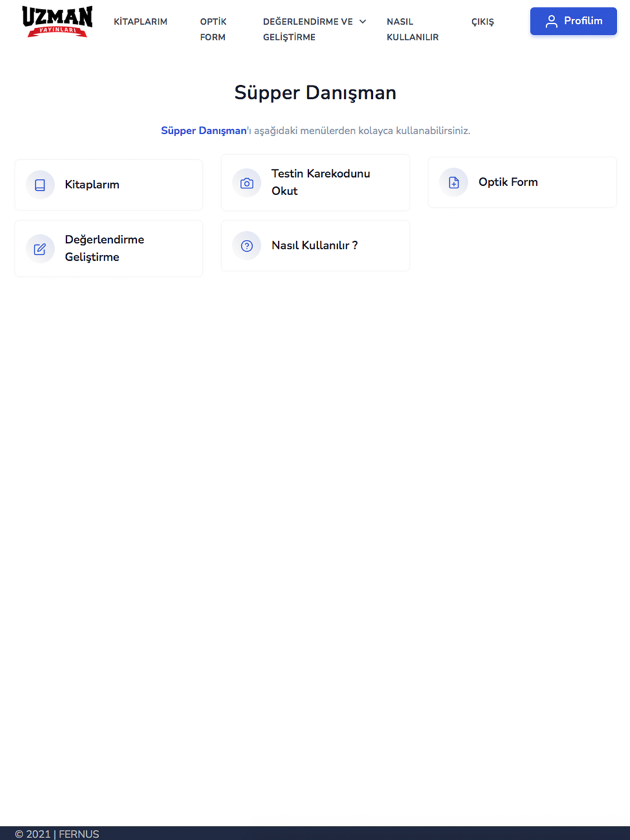Open OPTİK FORM in the top menu
630x840 pixels.
[213, 29]
